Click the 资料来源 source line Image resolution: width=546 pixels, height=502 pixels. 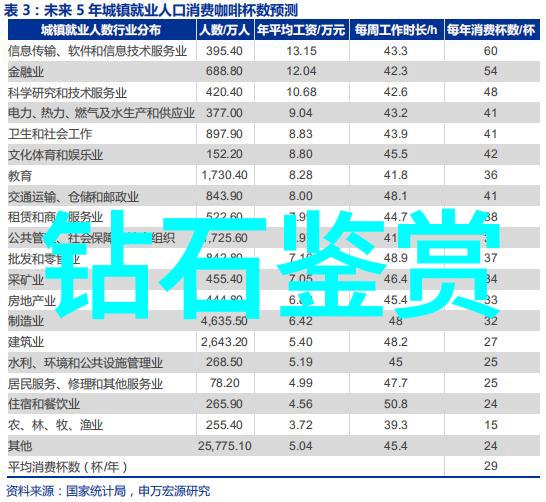pyautogui.click(x=108, y=491)
